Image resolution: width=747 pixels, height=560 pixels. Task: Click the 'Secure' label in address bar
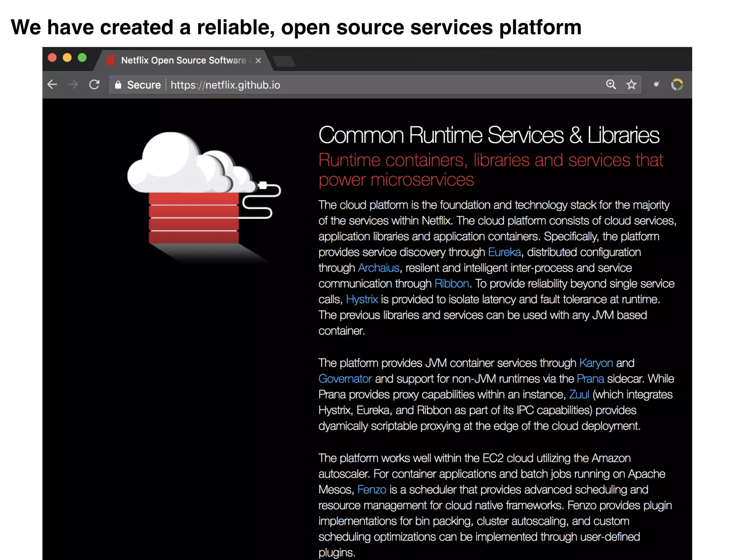pos(144,85)
